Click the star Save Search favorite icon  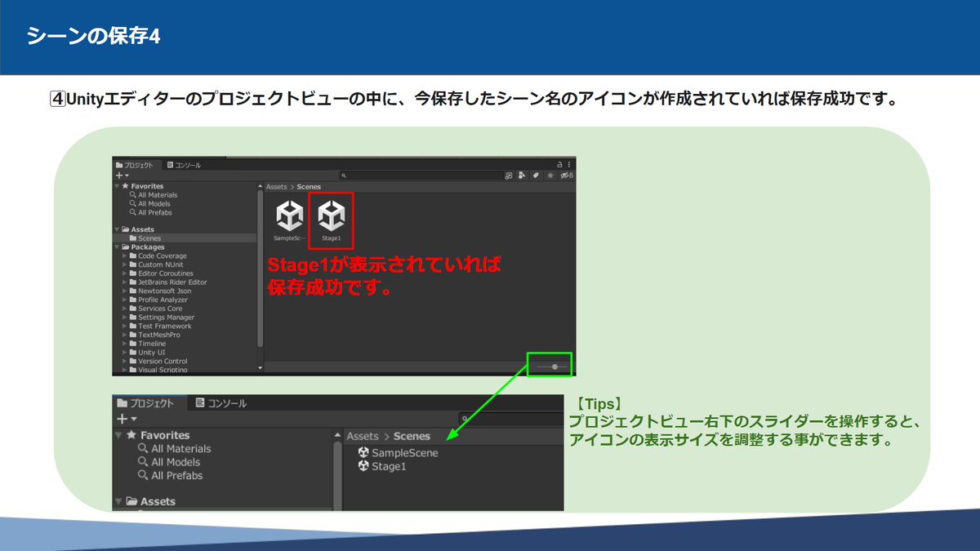pyautogui.click(x=550, y=176)
